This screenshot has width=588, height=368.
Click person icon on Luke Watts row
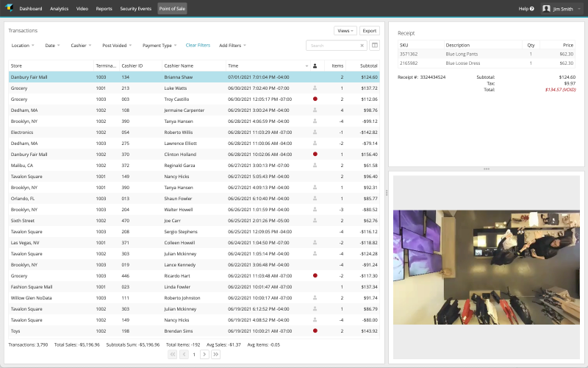pos(315,88)
